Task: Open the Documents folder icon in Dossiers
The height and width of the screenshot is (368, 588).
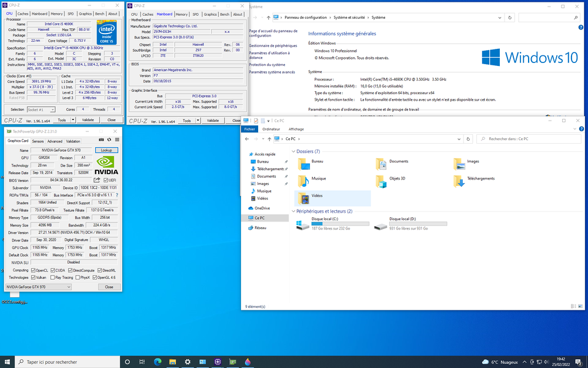Action: (x=381, y=164)
